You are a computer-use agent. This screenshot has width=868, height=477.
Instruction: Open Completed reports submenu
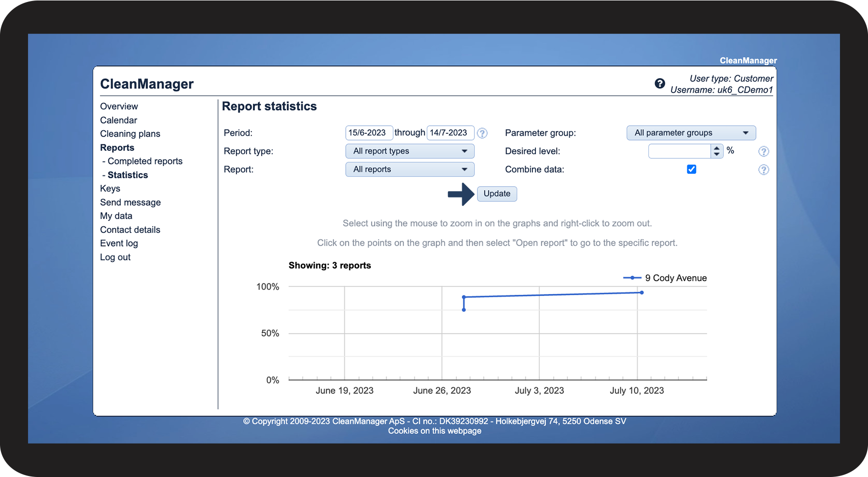point(145,161)
